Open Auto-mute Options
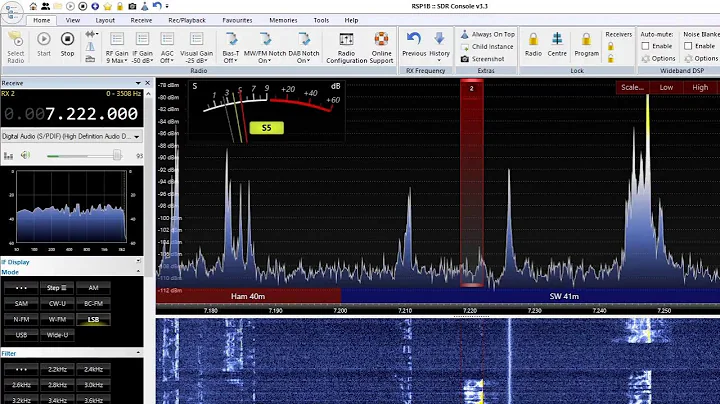 [x=658, y=58]
